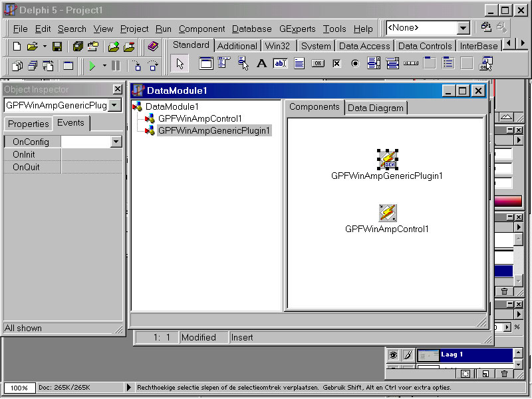Select the RadioButton component in palette
This screenshot has height=399, width=532.
(355, 64)
